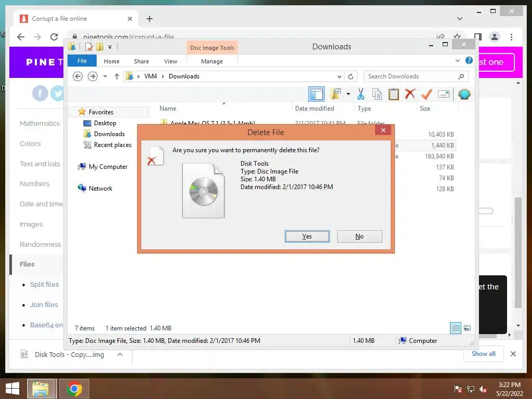The width and height of the screenshot is (532, 399).
Task: Click the Copy icon in toolbar
Action: coord(377,94)
